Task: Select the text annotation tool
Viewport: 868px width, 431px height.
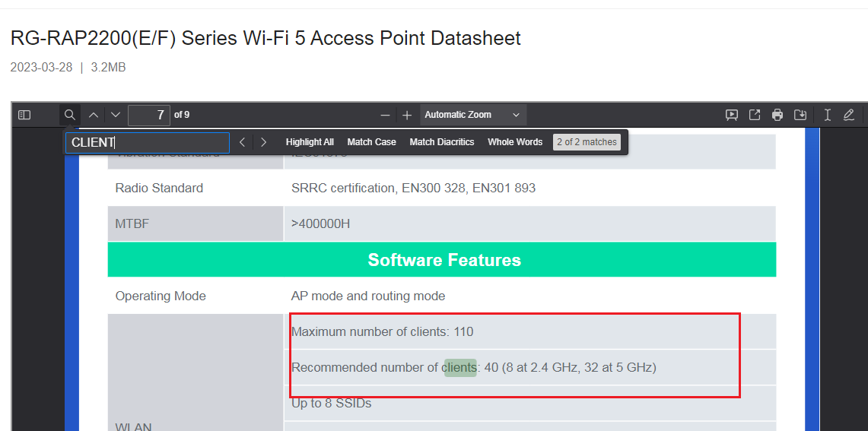Action: pos(828,115)
